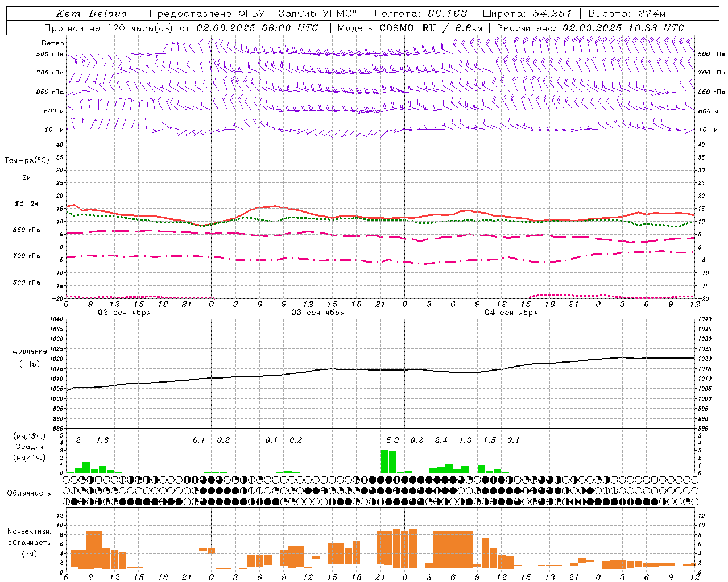The image size is (728, 582).
Task: Click the 'Облачность' cloudiness label
Action: (29, 493)
